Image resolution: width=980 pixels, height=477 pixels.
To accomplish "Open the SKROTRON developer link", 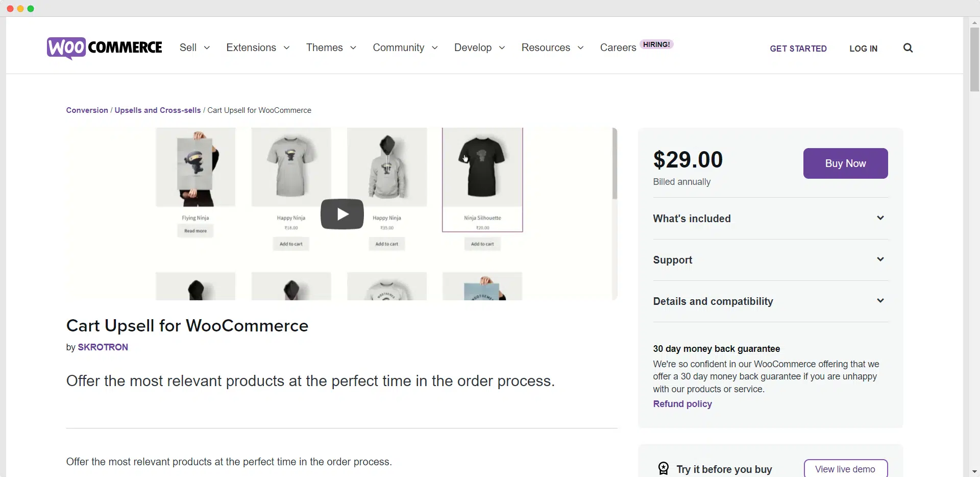I will point(103,347).
